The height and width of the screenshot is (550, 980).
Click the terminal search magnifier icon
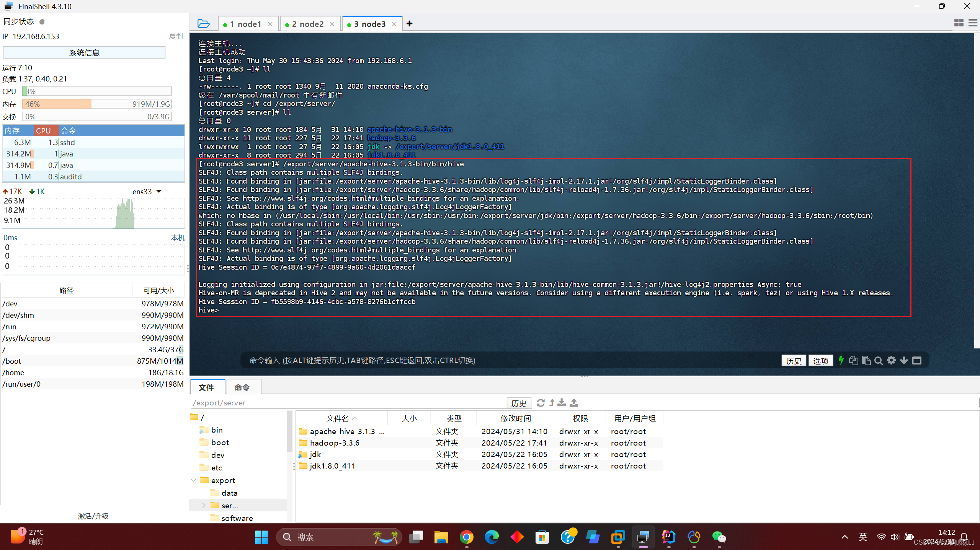[879, 361]
